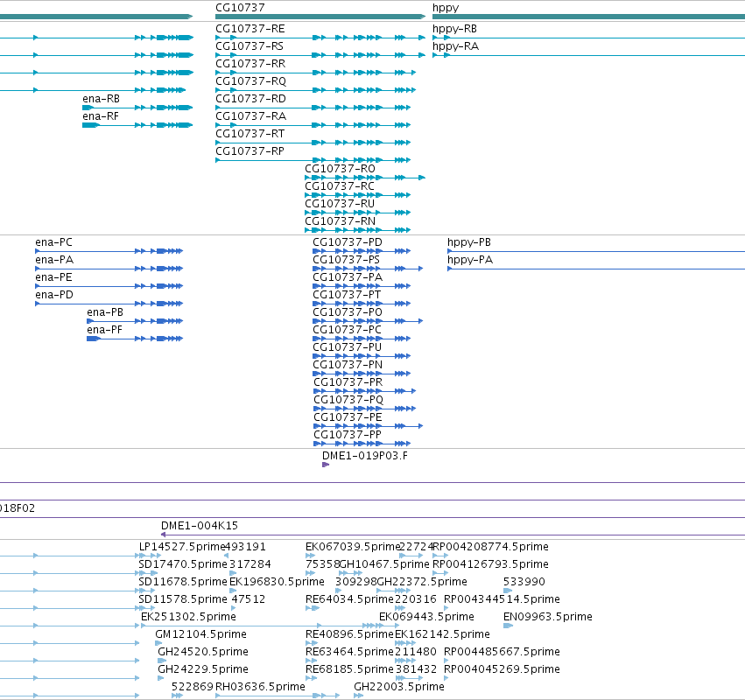Image resolution: width=745 pixels, height=700 pixels.
Task: Click transcript CG10737-RQ
Action: click(251, 81)
